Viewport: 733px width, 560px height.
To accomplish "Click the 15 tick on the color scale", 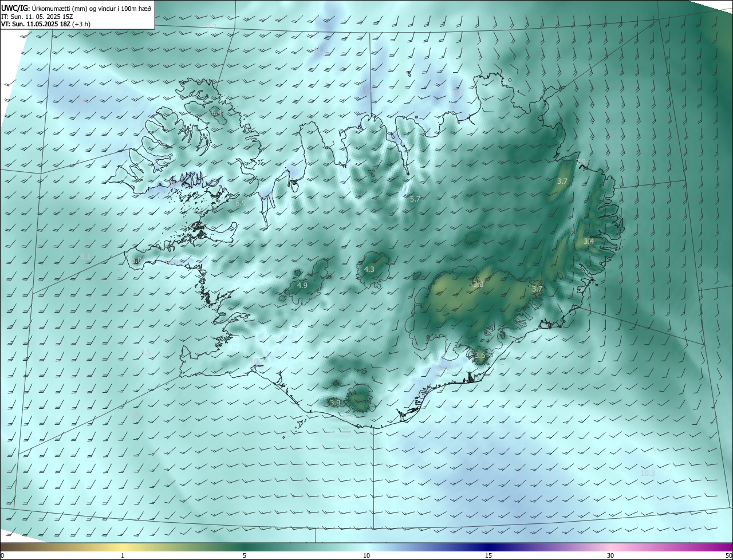I will point(488,555).
